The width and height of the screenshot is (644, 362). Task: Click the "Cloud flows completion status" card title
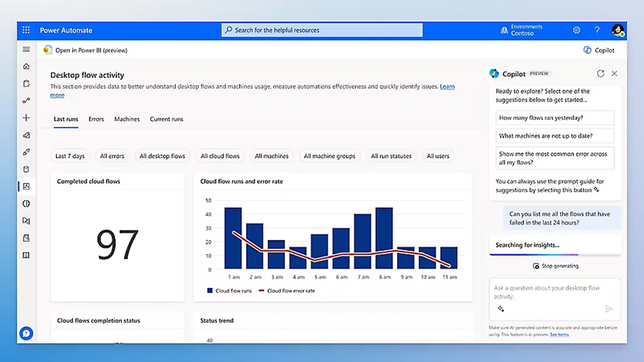[x=99, y=320]
